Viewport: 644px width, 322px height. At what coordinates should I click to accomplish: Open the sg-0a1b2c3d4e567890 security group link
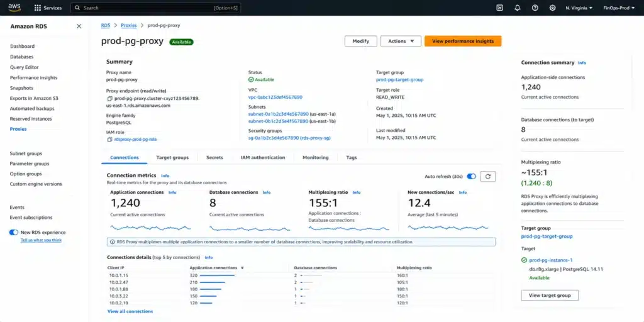[289, 138]
